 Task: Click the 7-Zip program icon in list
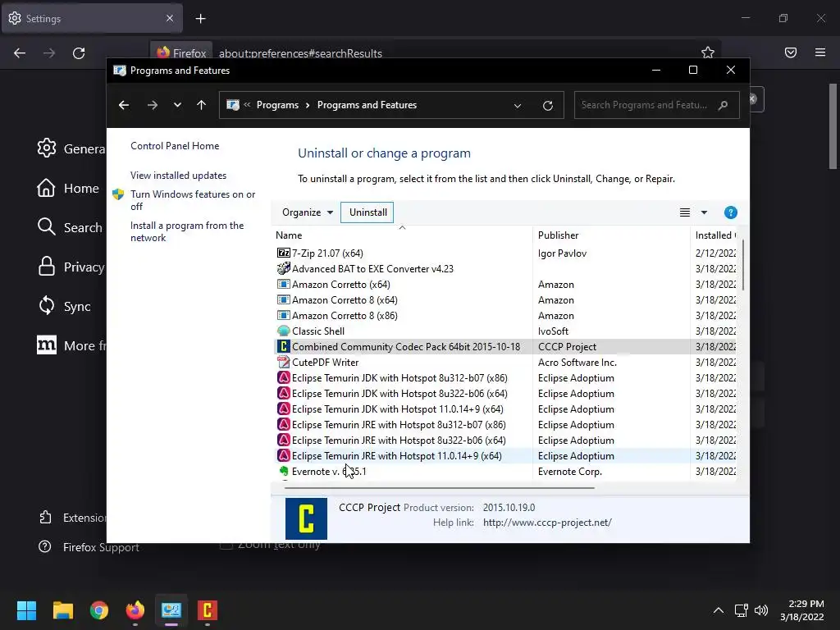(x=283, y=253)
